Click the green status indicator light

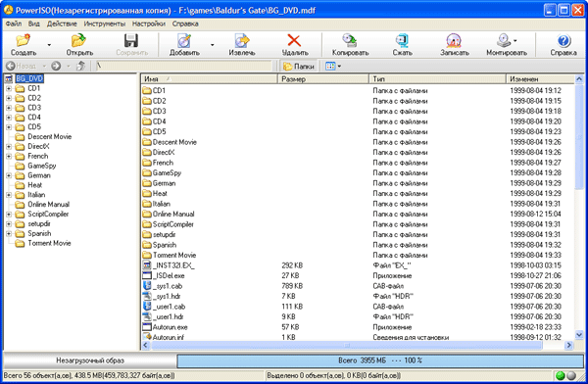pyautogui.click(x=561, y=375)
